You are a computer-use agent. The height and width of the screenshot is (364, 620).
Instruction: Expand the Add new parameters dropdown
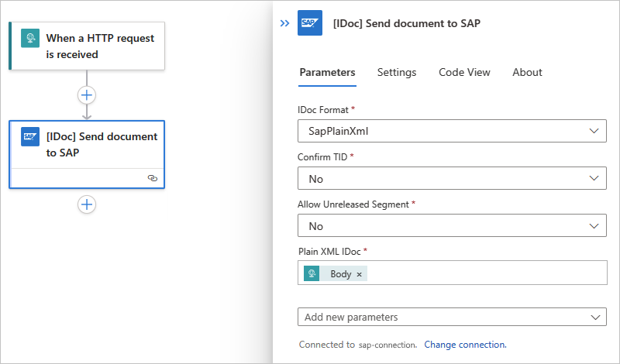pos(452,317)
